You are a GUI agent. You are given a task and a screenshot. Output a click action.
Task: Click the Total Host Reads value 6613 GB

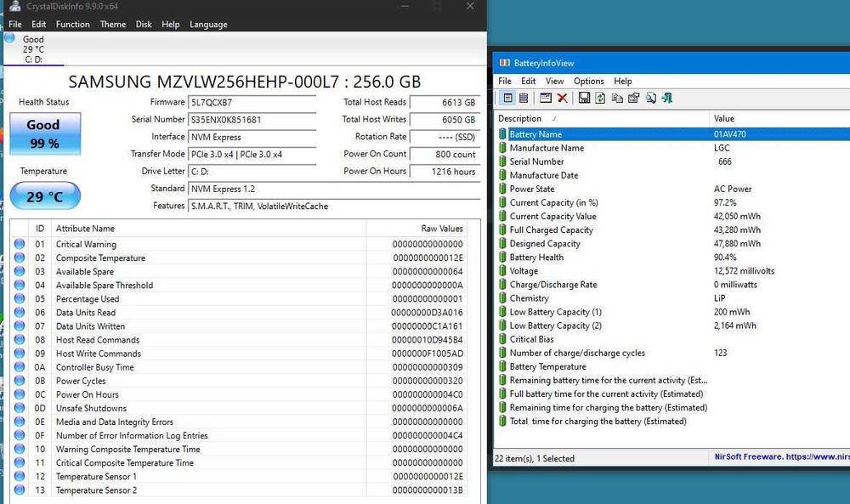click(x=445, y=103)
